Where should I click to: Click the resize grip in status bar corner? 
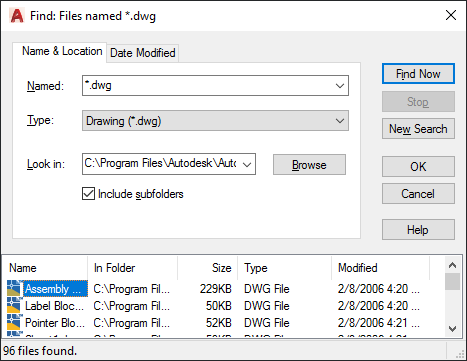click(460, 354)
